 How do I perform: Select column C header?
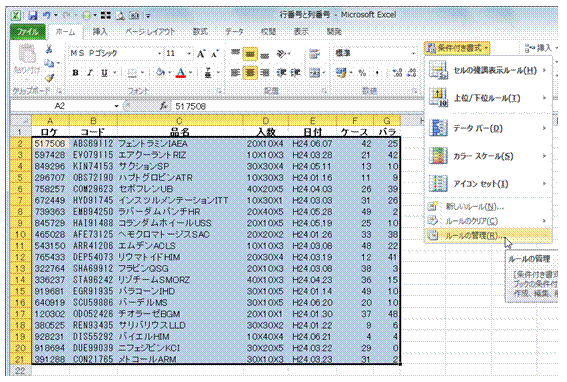(180, 120)
